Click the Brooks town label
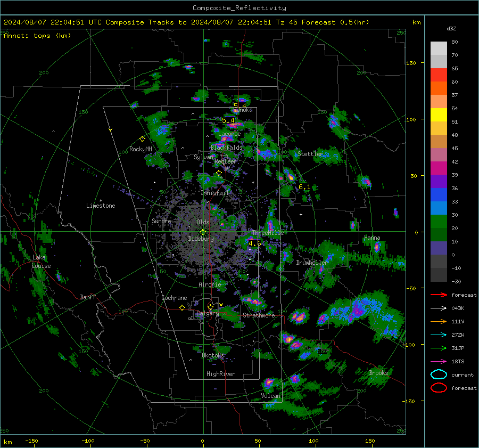The image size is (479, 448). [378, 373]
